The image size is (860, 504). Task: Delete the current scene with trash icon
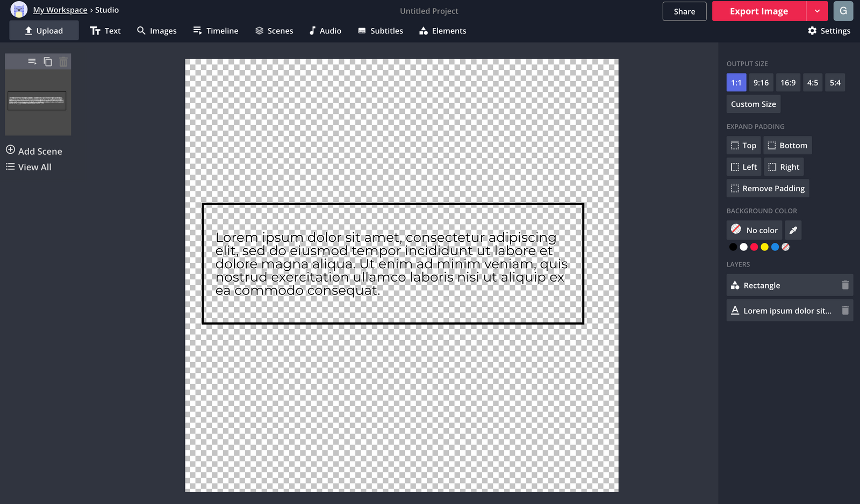point(63,61)
